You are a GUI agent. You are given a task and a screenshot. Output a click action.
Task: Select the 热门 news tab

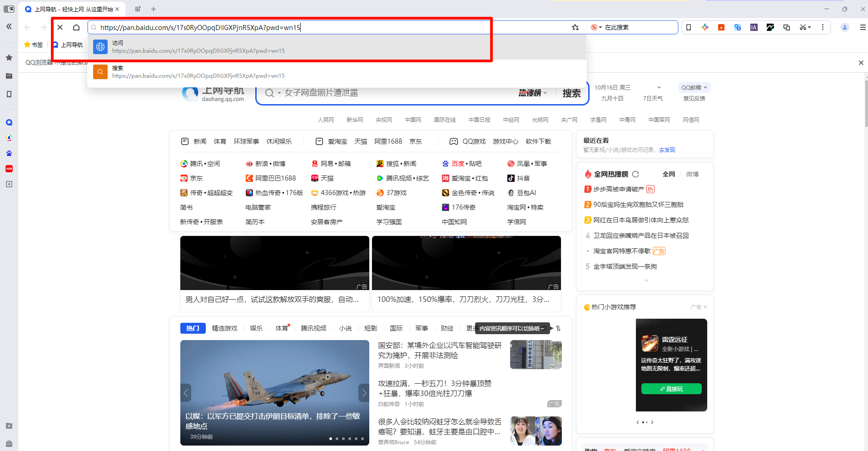click(x=193, y=328)
